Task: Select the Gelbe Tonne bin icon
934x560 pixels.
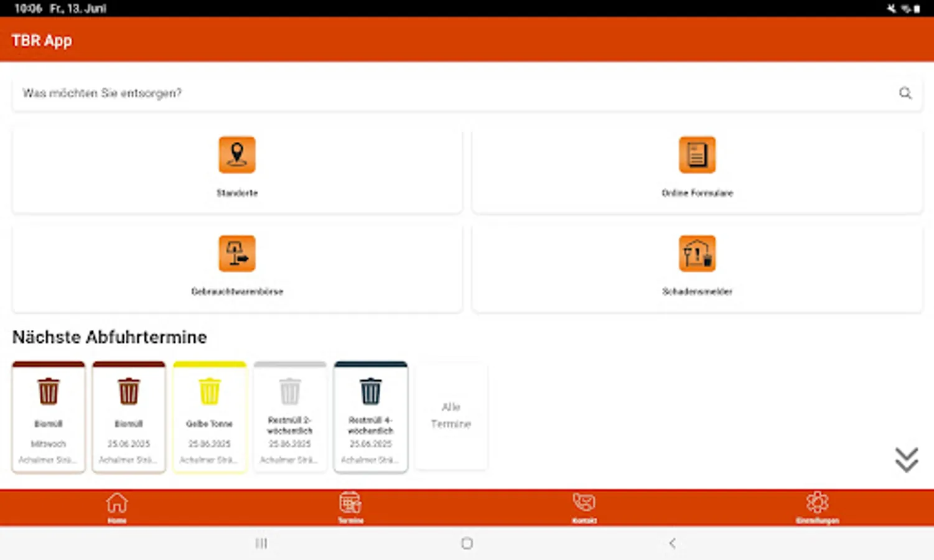Action: coord(210,390)
